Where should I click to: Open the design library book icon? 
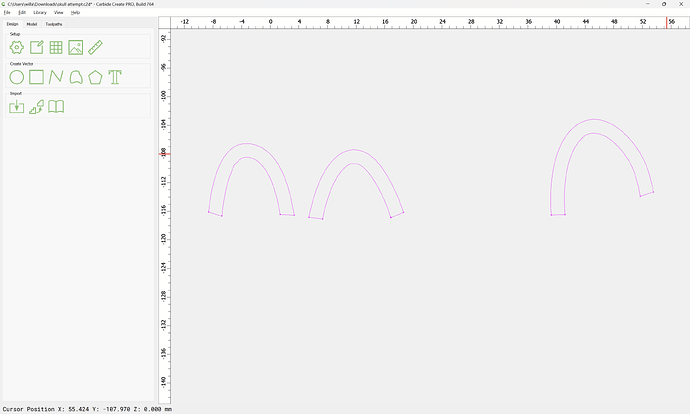56,107
